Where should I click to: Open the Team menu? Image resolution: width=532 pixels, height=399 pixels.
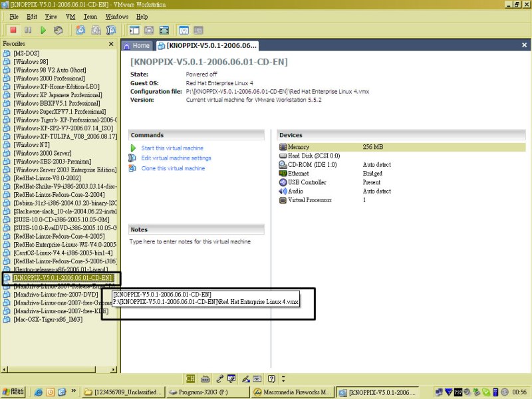click(x=90, y=17)
